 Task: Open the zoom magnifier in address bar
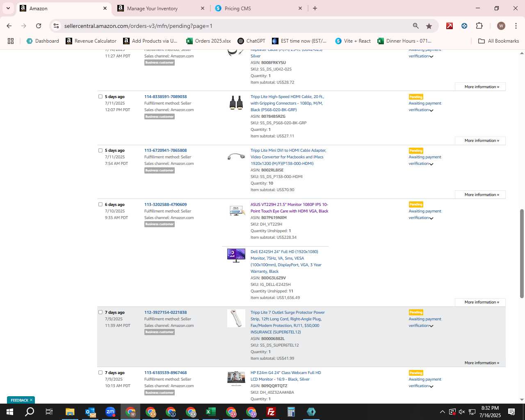(x=416, y=26)
